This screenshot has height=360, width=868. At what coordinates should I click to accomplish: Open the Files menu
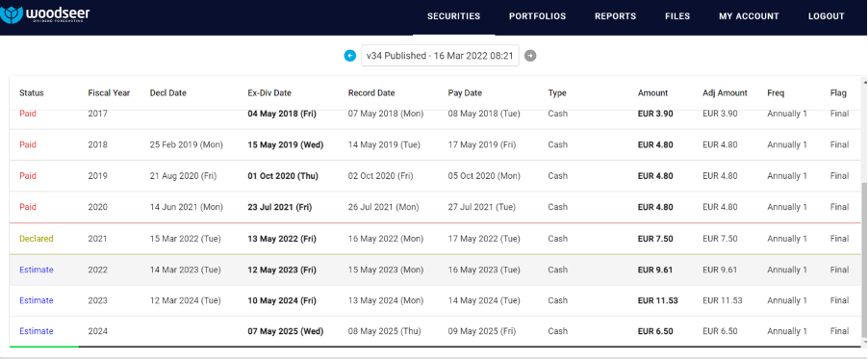click(677, 16)
